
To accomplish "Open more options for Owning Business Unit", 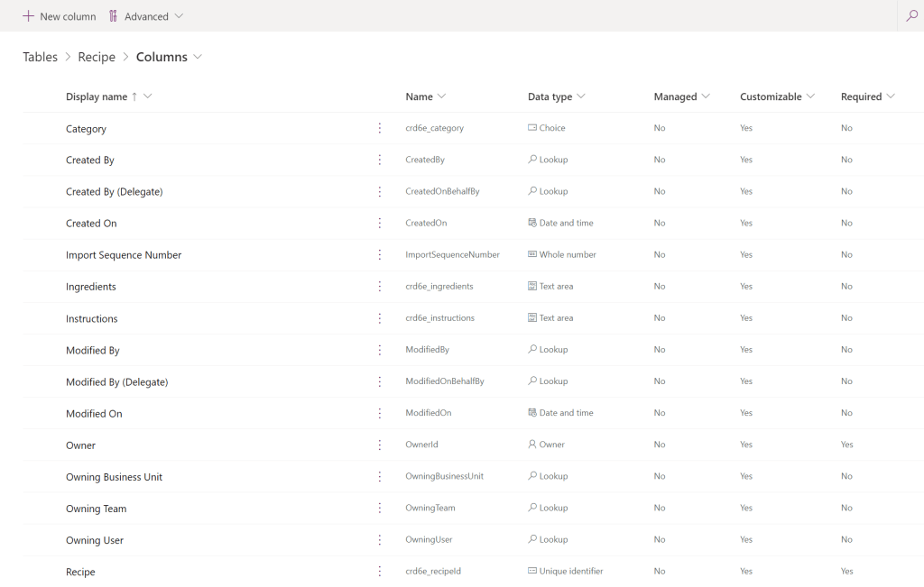I will coord(380,476).
